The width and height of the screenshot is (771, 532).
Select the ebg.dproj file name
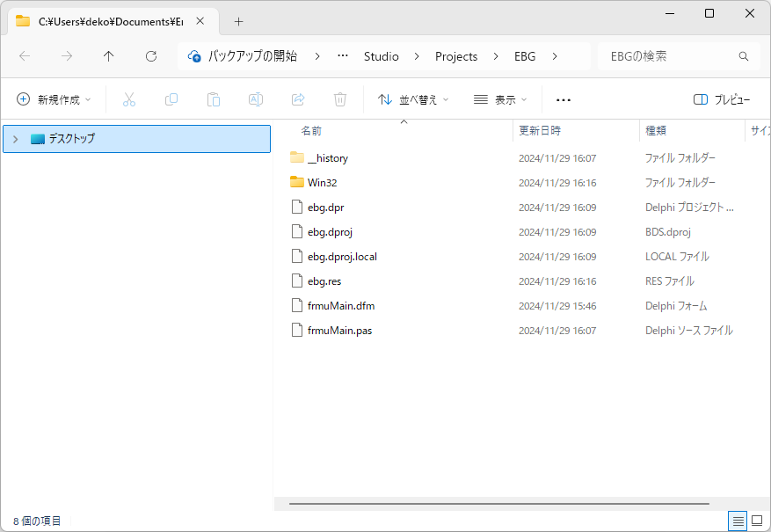click(x=330, y=232)
